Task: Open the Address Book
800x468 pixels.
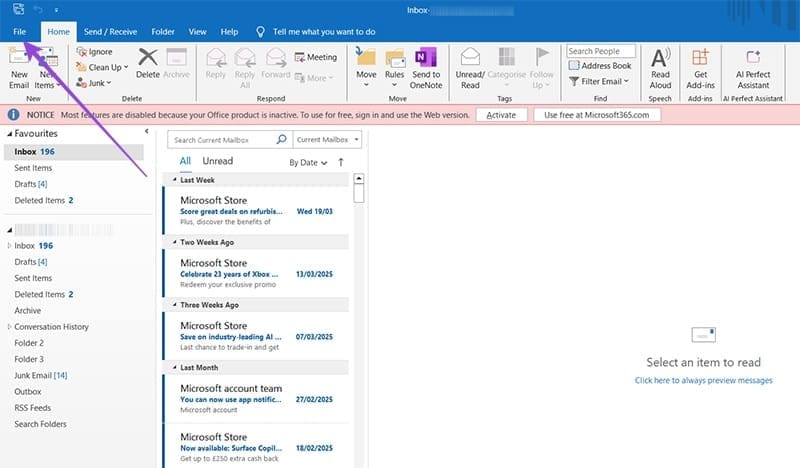Action: (x=600, y=66)
